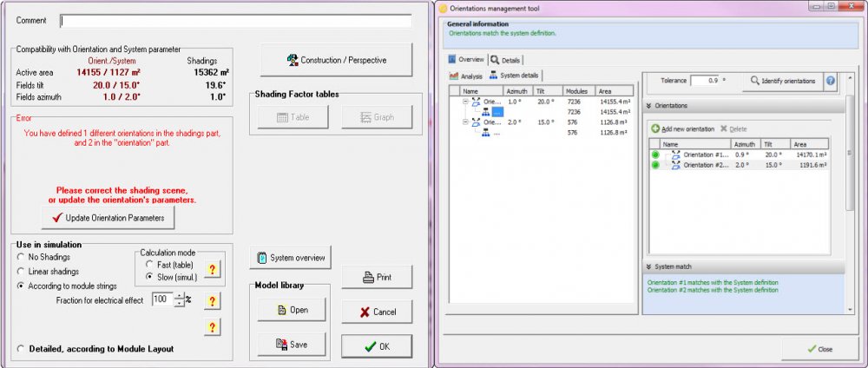Open a model from the library

[290, 310]
